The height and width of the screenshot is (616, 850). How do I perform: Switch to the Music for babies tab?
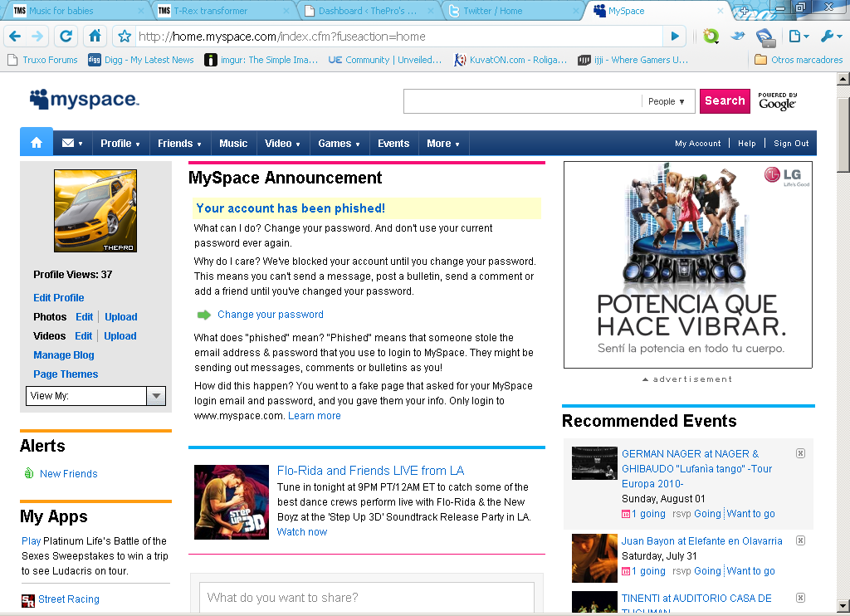(x=76, y=11)
